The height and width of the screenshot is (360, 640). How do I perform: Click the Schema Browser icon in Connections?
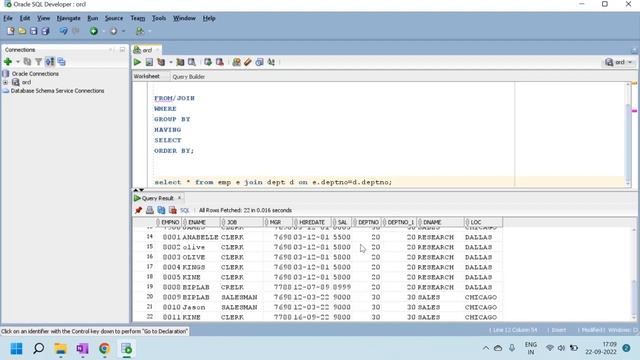tap(50, 62)
